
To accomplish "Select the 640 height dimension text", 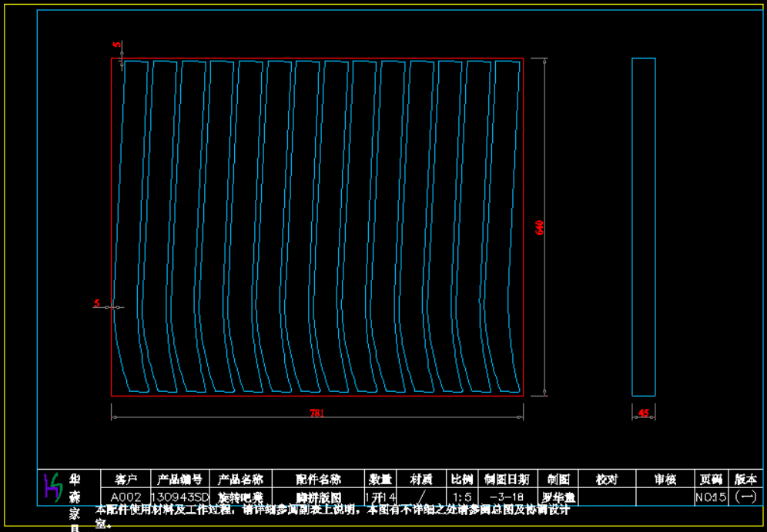I will coord(540,228).
